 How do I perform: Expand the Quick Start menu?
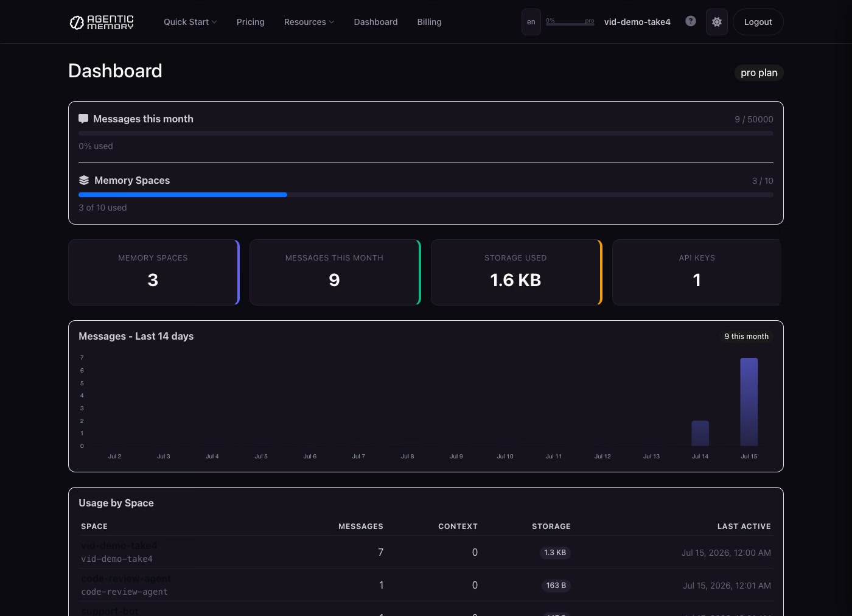pos(190,22)
